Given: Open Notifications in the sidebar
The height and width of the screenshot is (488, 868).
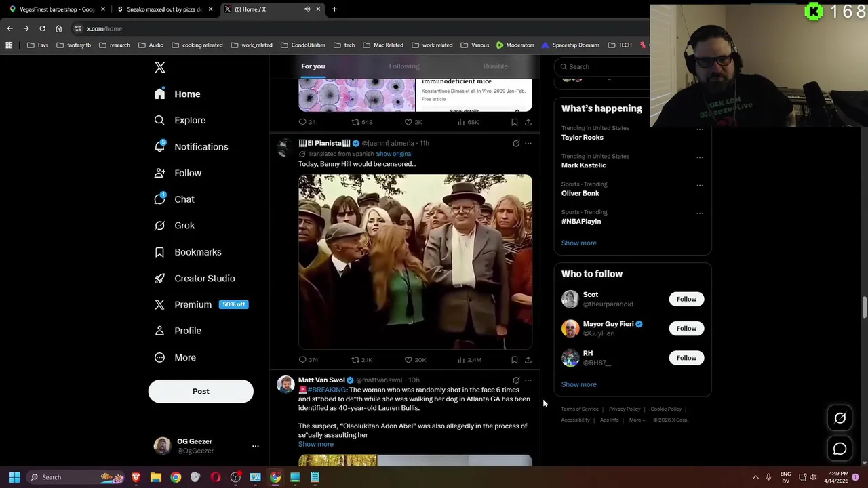Looking at the screenshot, I should point(191,146).
